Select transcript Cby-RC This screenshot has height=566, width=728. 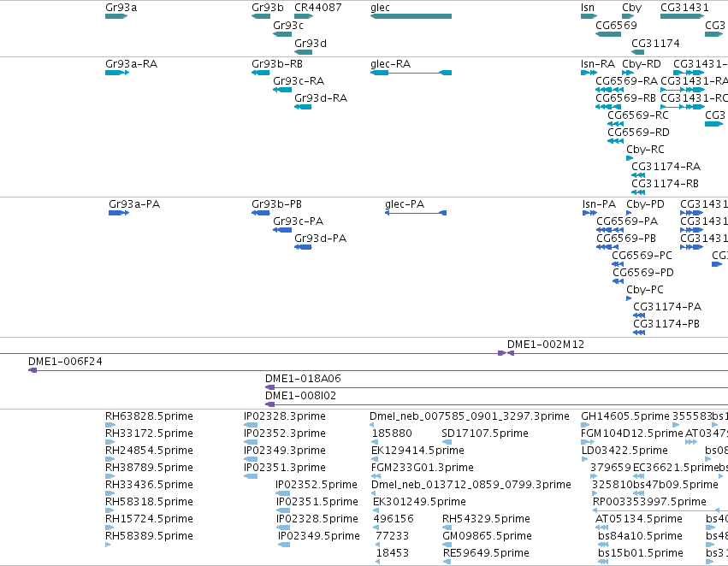(630, 158)
